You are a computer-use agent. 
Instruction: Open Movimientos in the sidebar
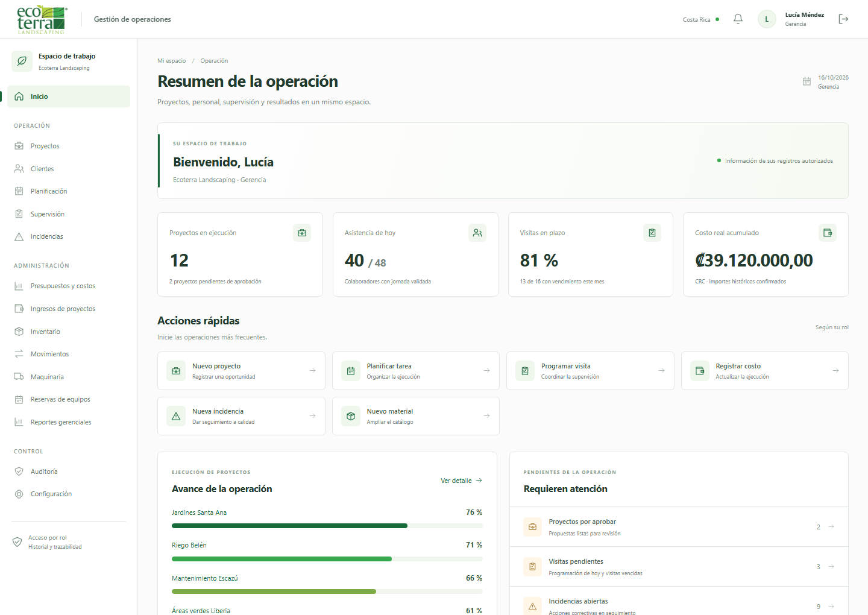69,354
